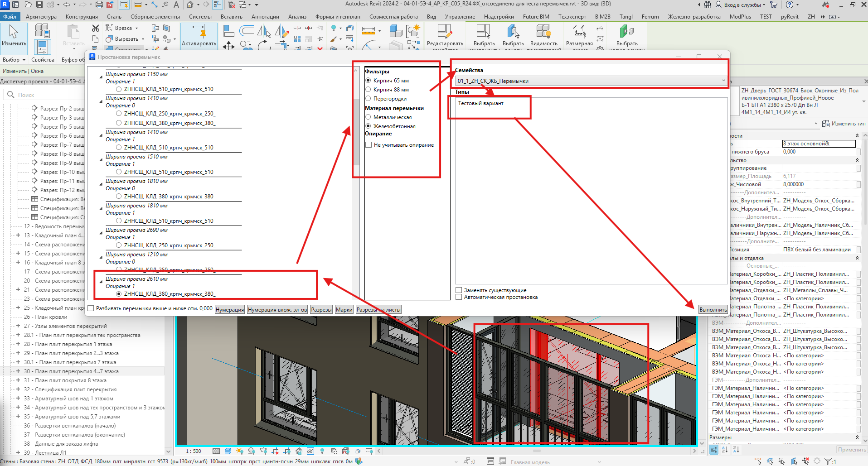Click the Undo arrow icon

(67, 5)
